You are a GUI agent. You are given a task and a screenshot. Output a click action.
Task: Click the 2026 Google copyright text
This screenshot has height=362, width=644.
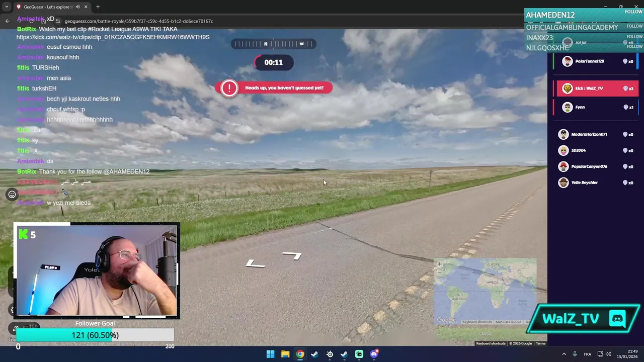[521, 343]
